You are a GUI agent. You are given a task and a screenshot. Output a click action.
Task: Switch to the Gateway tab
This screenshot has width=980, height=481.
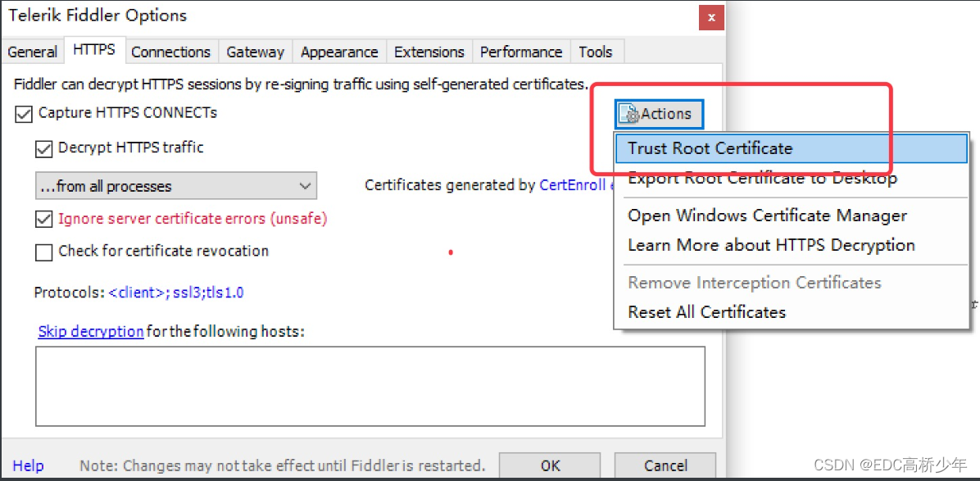pos(255,52)
